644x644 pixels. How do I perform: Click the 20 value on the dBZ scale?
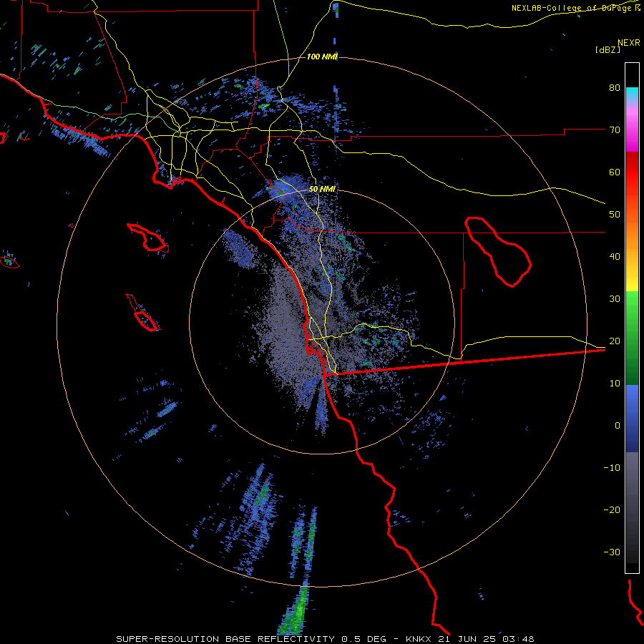615,342
